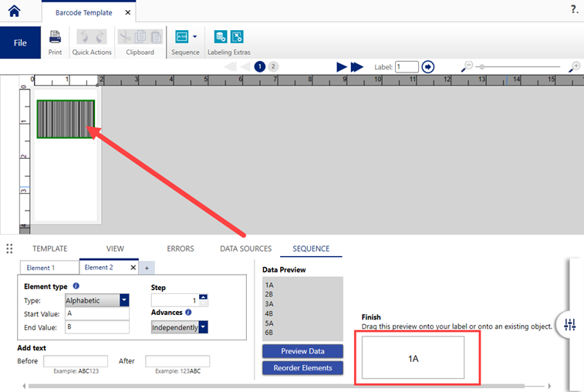Switch to the SEQUENCE tab
Image resolution: width=584 pixels, height=392 pixels.
(311, 248)
